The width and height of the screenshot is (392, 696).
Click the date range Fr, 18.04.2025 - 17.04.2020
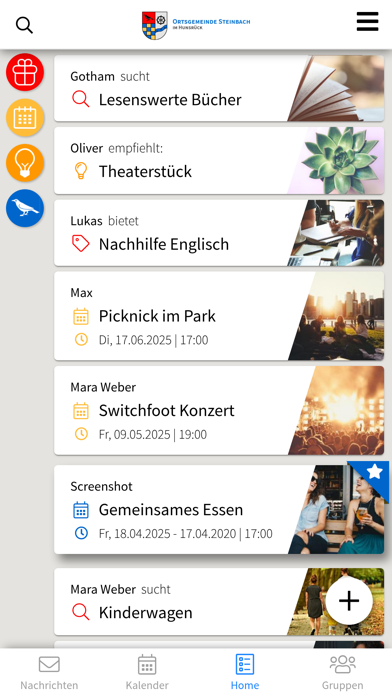click(x=167, y=533)
